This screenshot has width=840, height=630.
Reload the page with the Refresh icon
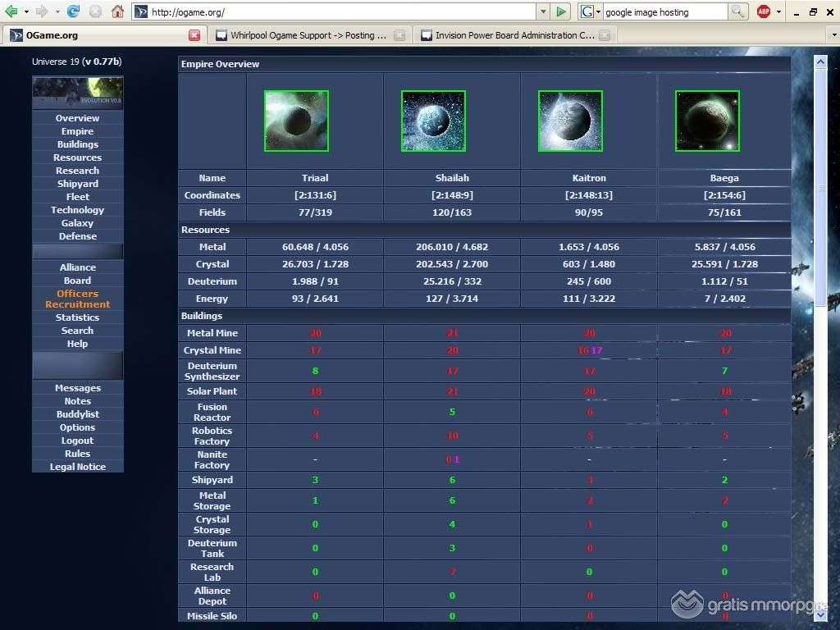pyautogui.click(x=74, y=11)
